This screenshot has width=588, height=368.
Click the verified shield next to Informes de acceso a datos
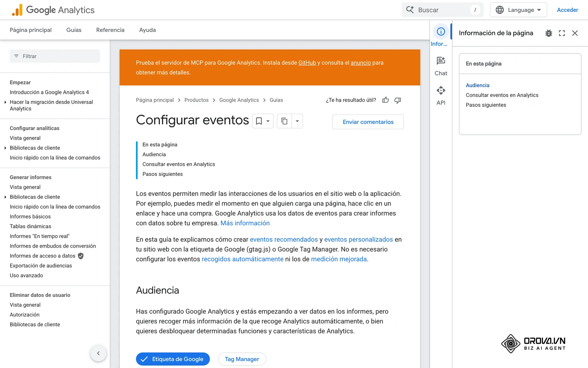coord(81,256)
